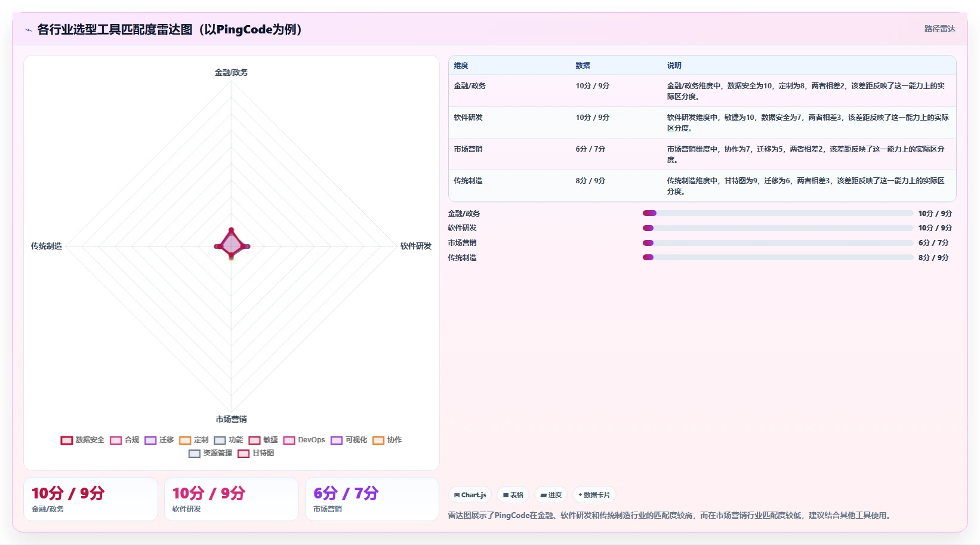The width and height of the screenshot is (980, 545).
Task: Click the 市场营销 radar axis label
Action: pyautogui.click(x=232, y=419)
